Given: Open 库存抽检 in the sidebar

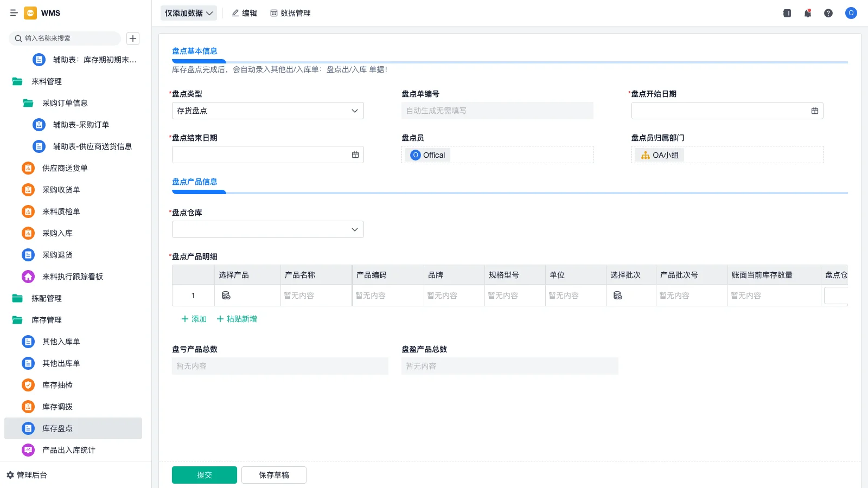Looking at the screenshot, I should (x=73, y=385).
